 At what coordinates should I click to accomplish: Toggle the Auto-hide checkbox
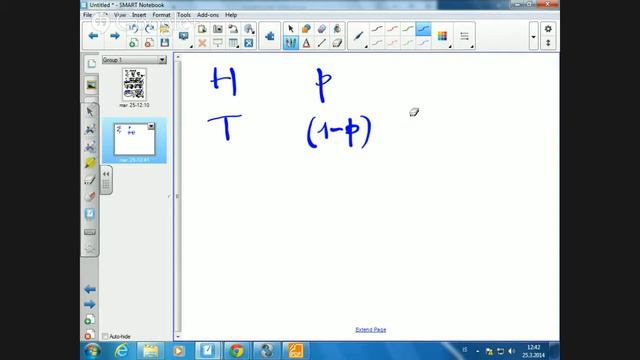coord(105,336)
